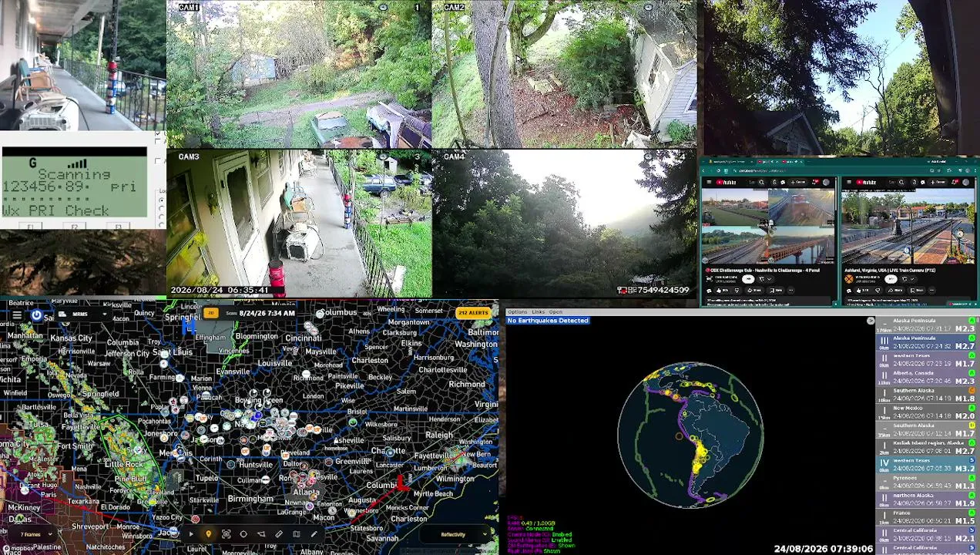Open the radar map hamburger menu
The height and width of the screenshot is (555, 980).
[x=16, y=314]
